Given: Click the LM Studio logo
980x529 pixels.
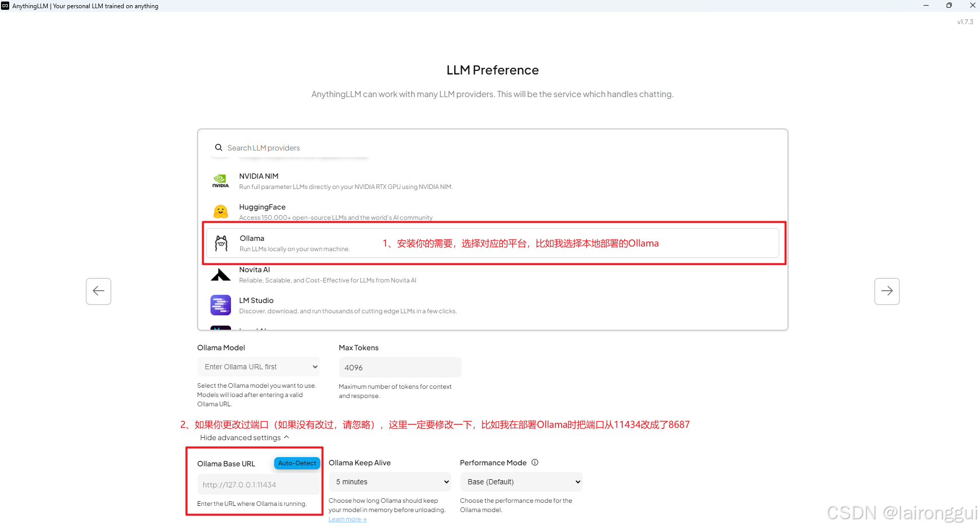Looking at the screenshot, I should (221, 305).
